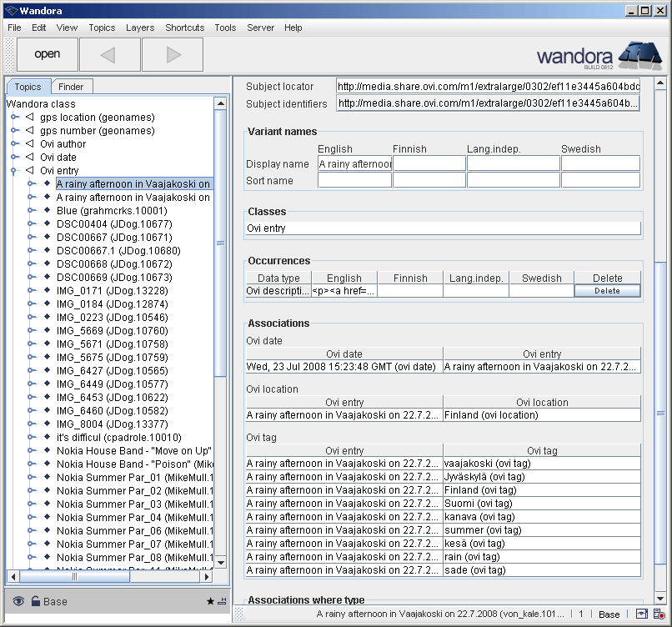The height and width of the screenshot is (627, 672).
Task: Open the Tools menu
Action: click(x=224, y=28)
